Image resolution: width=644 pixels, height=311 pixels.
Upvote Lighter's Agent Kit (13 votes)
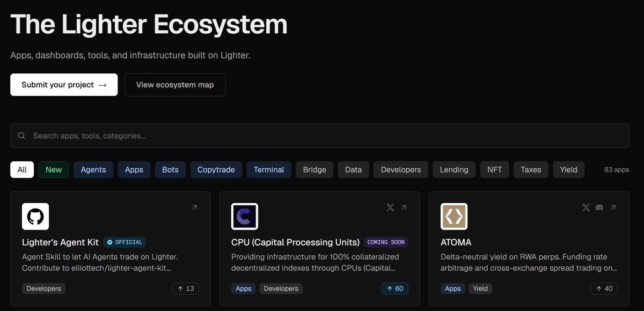click(186, 288)
